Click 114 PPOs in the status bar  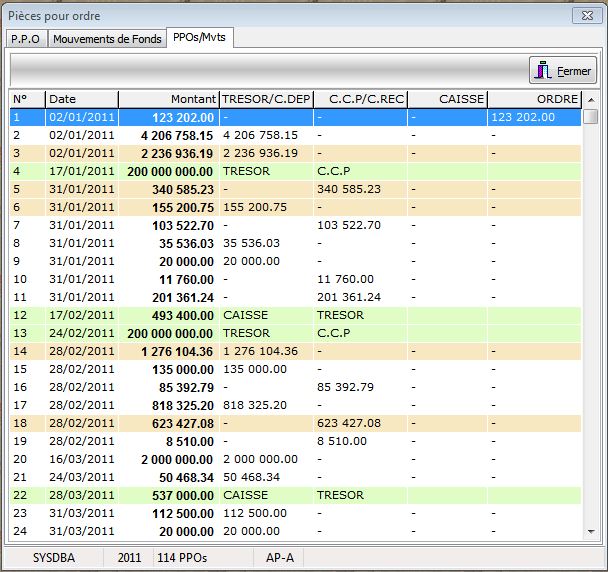click(182, 558)
